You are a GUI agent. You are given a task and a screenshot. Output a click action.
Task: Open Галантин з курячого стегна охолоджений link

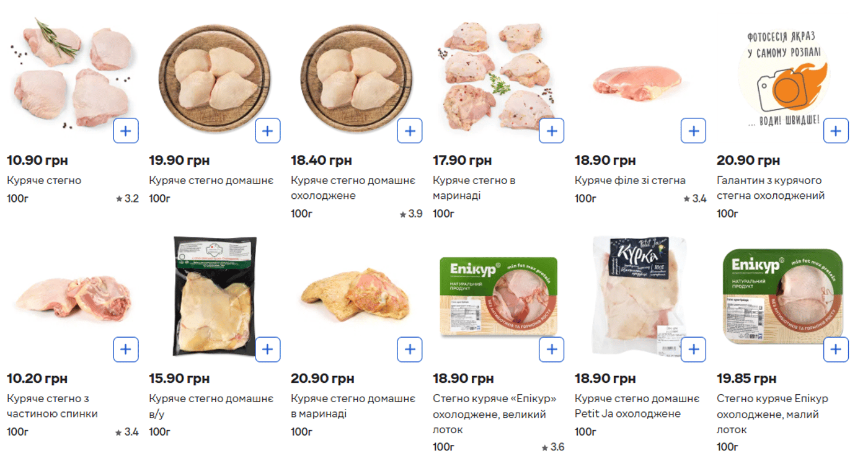coord(770,188)
